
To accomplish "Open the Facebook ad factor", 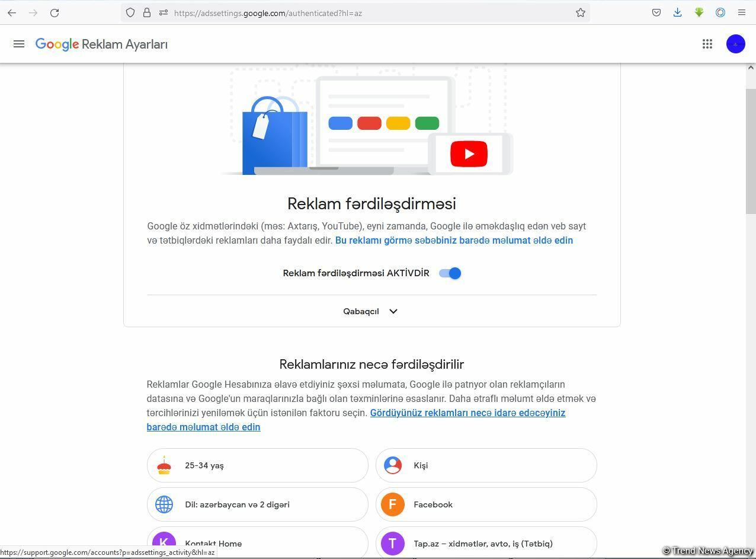I will click(486, 504).
